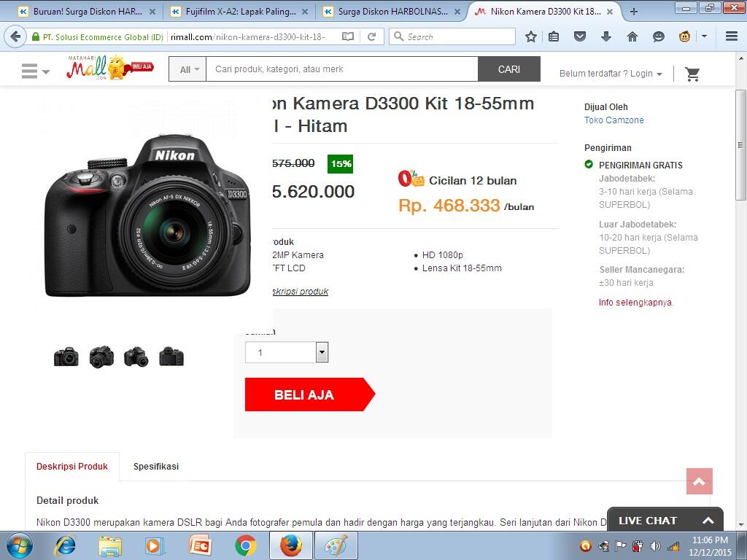Screen dimensions: 747x560
Task: Open the presentation app taskbar icon
Action: (200, 545)
